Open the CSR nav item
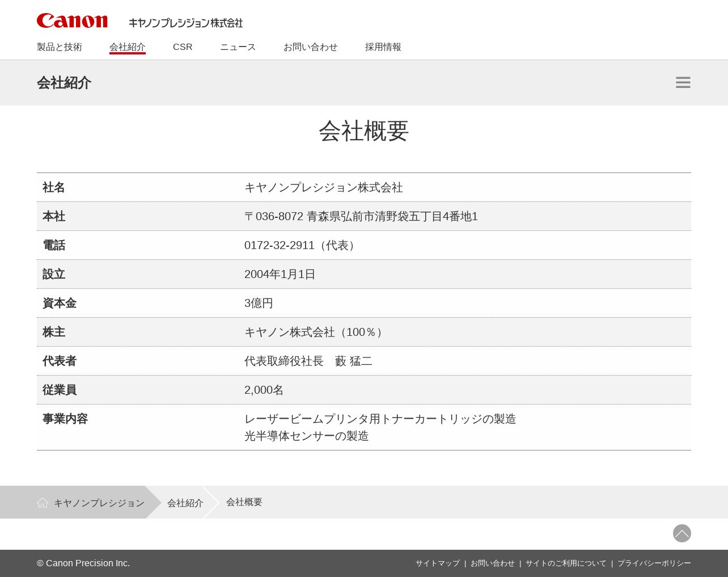 [x=183, y=47]
